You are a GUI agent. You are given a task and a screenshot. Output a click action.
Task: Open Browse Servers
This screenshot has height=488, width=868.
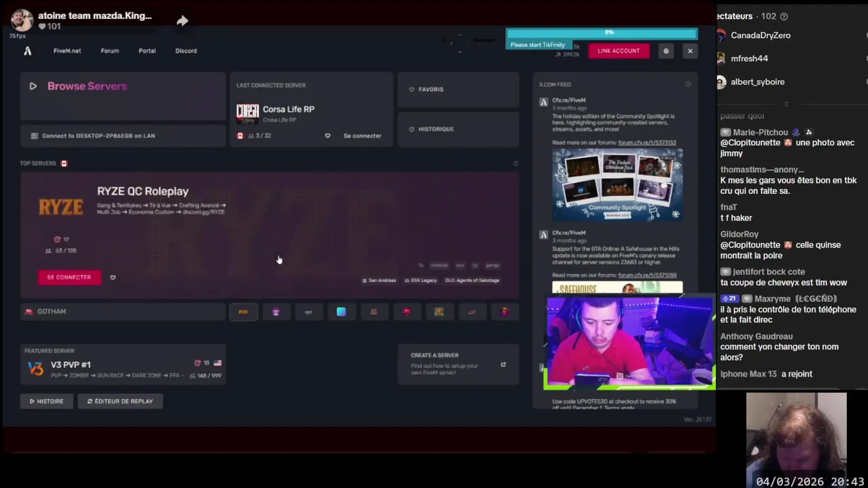pos(123,96)
